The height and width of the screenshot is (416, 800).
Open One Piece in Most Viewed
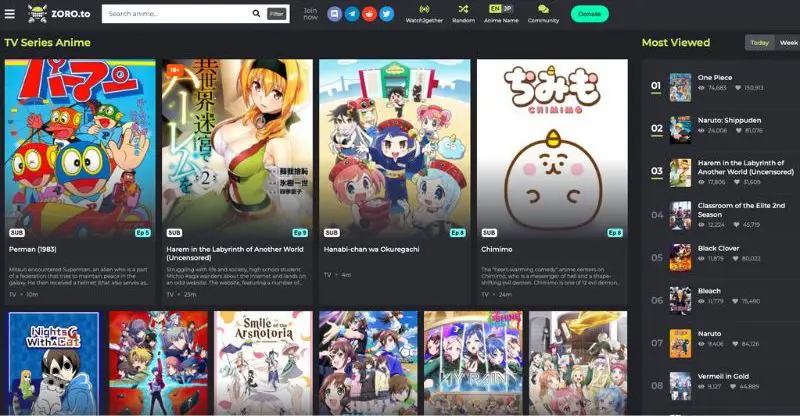pyautogui.click(x=715, y=78)
